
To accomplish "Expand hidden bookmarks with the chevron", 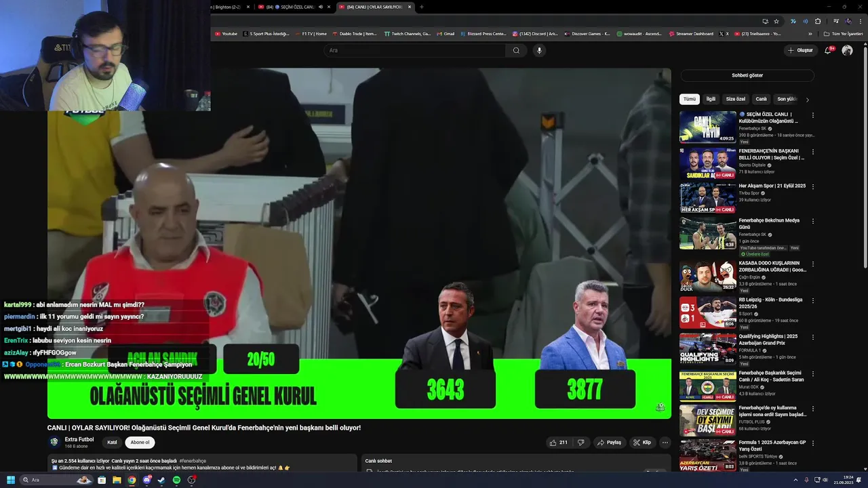I will (810, 33).
